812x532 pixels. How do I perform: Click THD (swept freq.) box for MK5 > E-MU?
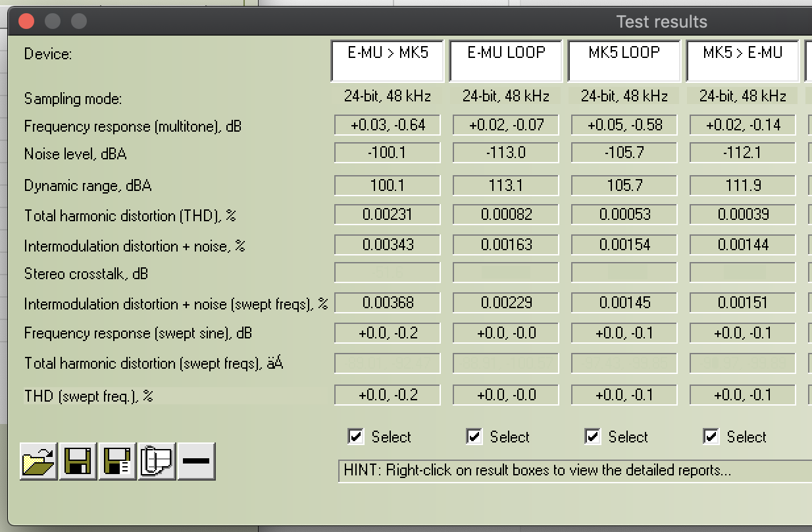tap(743, 395)
